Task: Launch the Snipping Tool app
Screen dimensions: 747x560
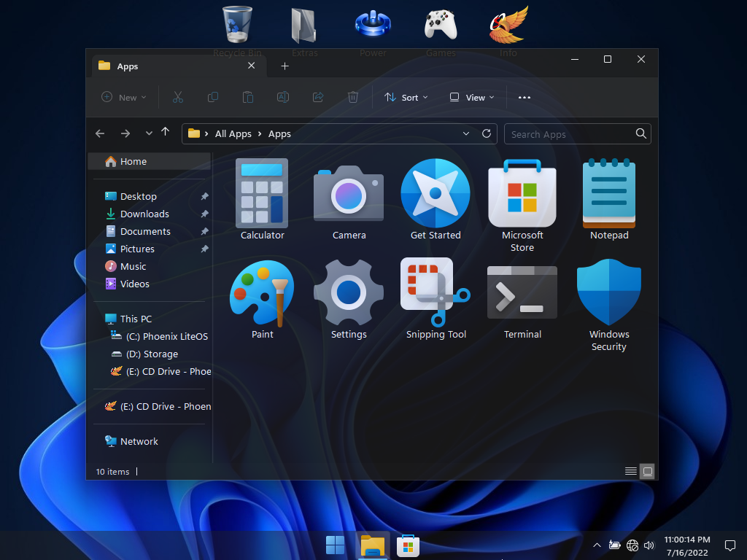Action: [436, 292]
